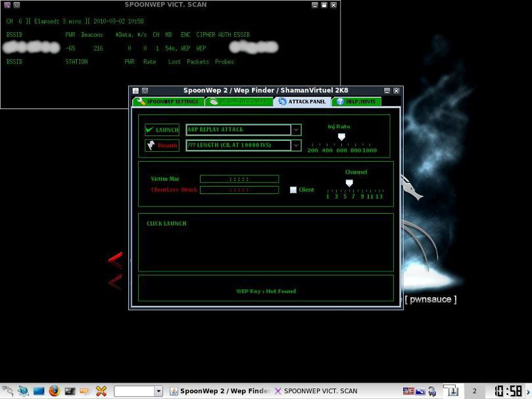The image size is (532, 399).
Task: Click the 'ESSID' column header in scan window
Action: pos(241,35)
